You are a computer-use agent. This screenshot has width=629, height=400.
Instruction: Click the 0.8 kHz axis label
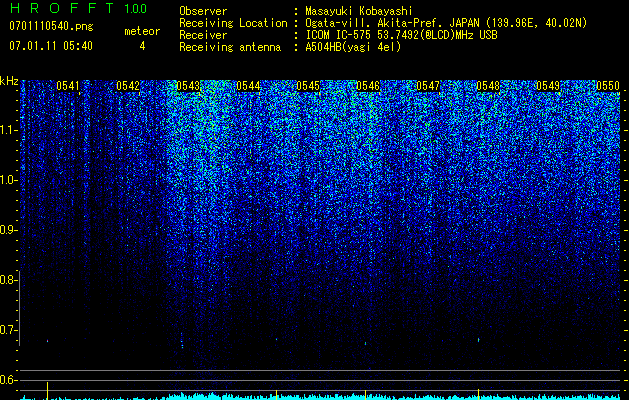coord(8,280)
